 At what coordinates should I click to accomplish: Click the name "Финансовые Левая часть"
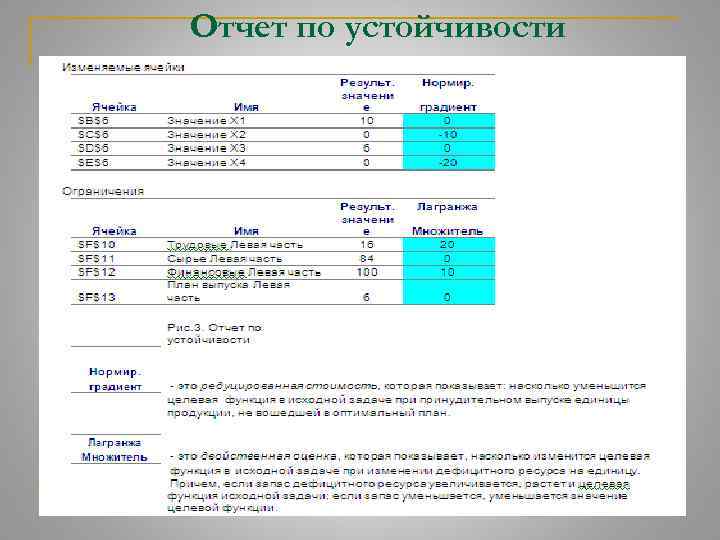(x=244, y=273)
